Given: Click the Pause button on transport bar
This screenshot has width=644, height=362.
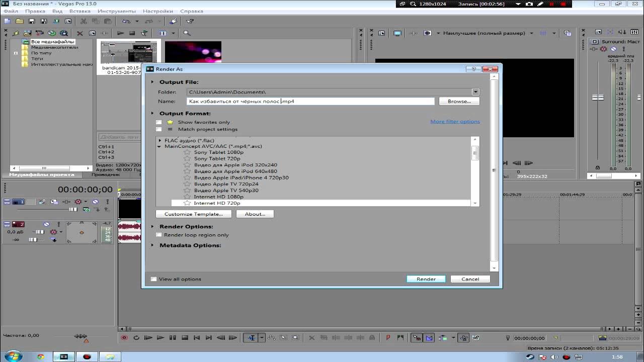Looking at the screenshot, I should pyautogui.click(x=173, y=338).
